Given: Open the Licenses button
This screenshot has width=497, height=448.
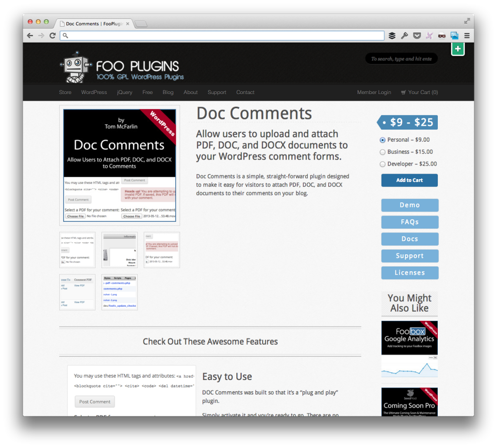Looking at the screenshot, I should coord(410,273).
